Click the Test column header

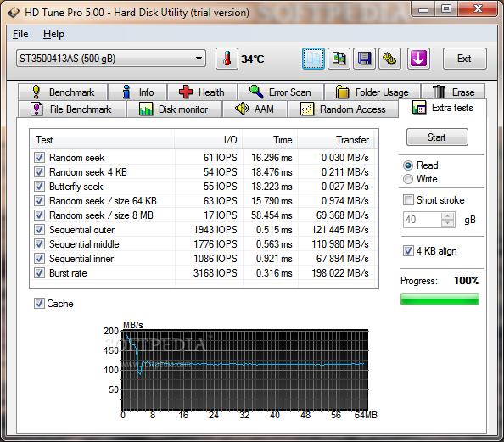[x=102, y=140]
